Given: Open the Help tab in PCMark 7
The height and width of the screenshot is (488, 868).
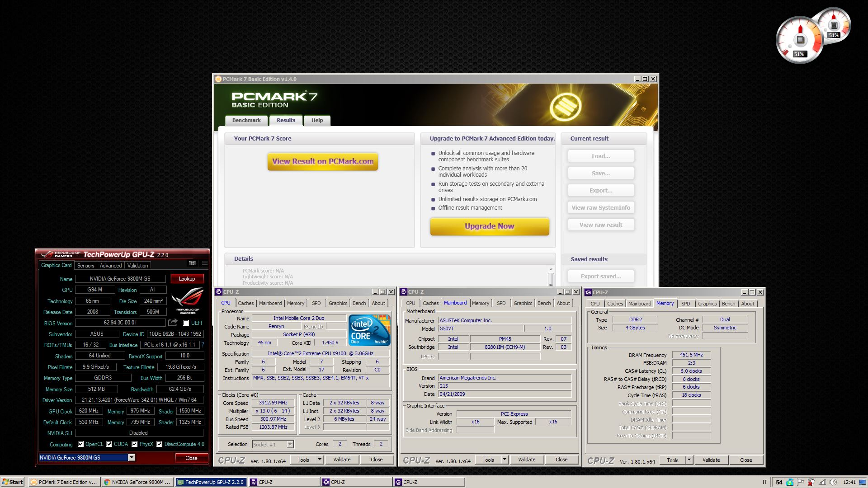Looking at the screenshot, I should tap(317, 120).
